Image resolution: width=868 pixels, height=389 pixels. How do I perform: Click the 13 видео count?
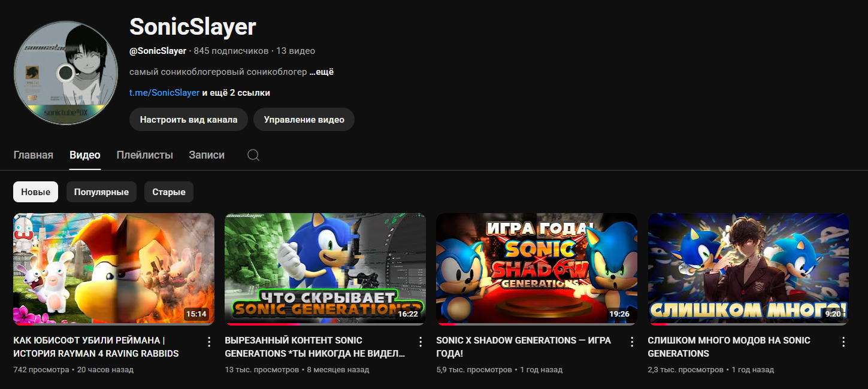pyautogui.click(x=295, y=51)
